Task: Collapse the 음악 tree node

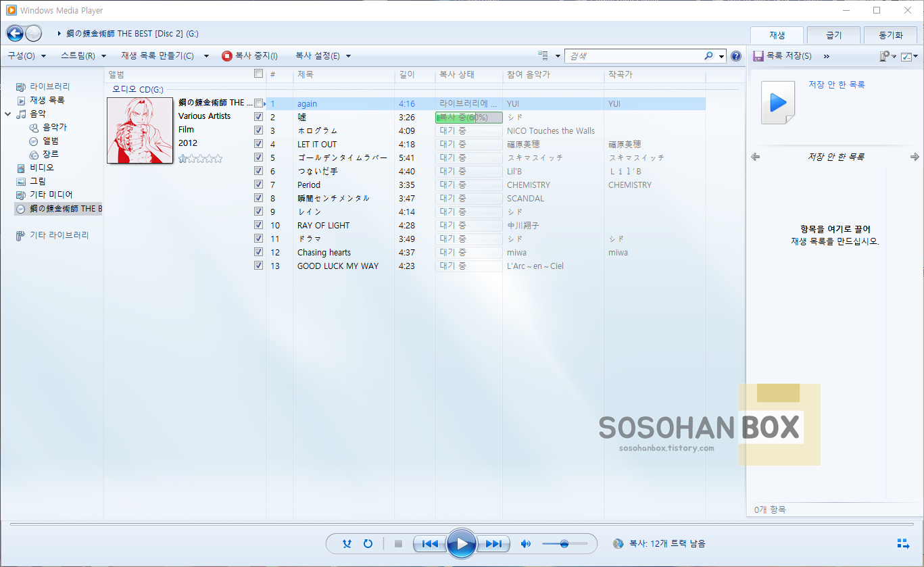Action: tap(7, 114)
